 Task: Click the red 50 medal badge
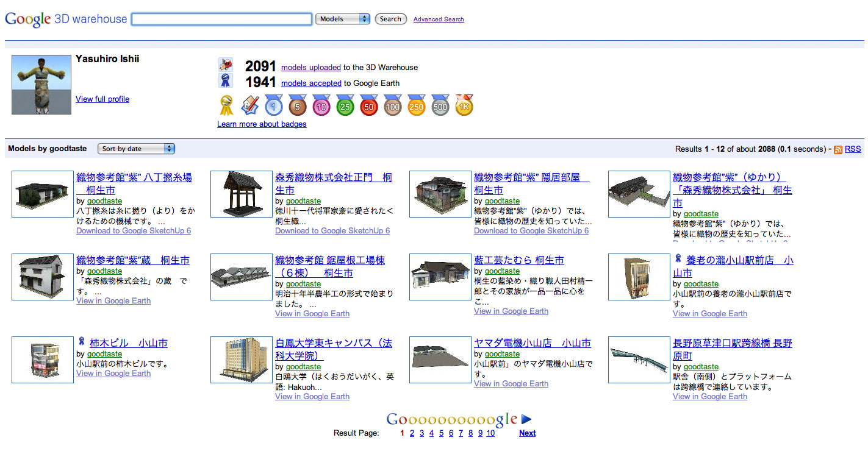pyautogui.click(x=368, y=105)
